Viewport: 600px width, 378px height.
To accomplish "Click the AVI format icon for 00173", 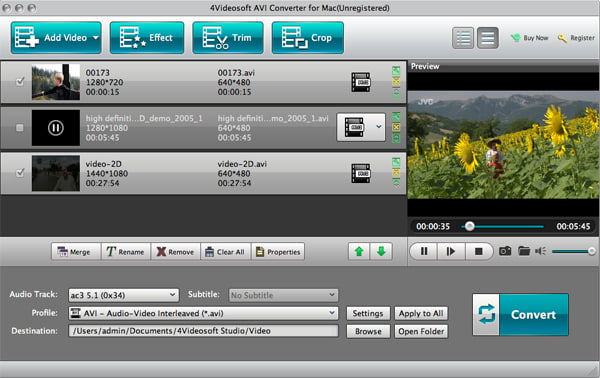I will 361,82.
